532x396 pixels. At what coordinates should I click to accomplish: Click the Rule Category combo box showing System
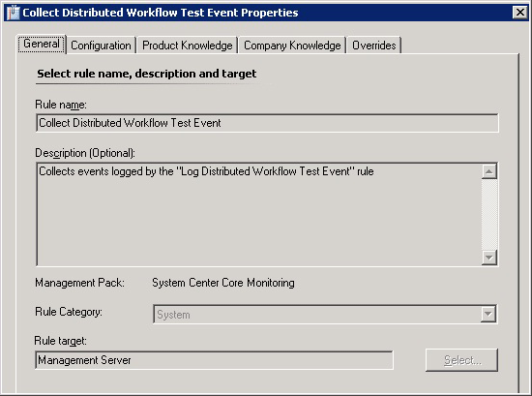(x=325, y=314)
